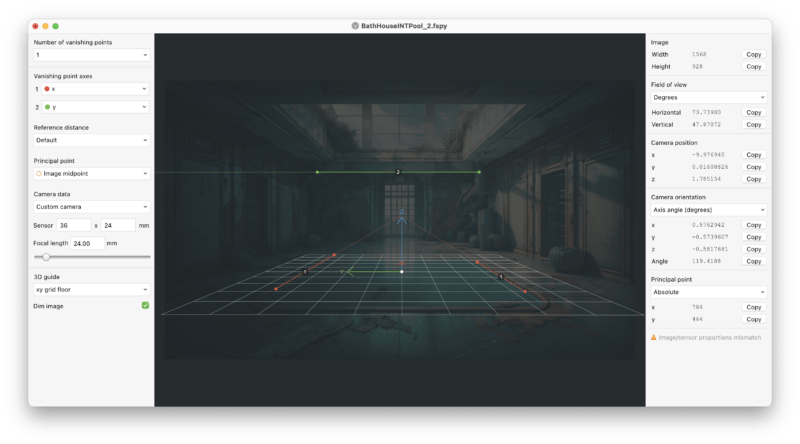Click the green Y axis arrow head
Screen dimensions: 800x444
tap(349, 272)
